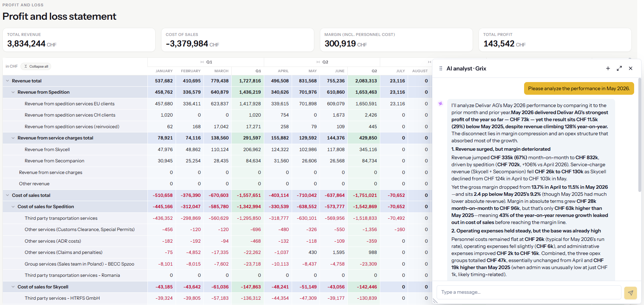Click Revenue from Skycell row label
Image resolution: width=644 pixels, height=305 pixels.
47,149
